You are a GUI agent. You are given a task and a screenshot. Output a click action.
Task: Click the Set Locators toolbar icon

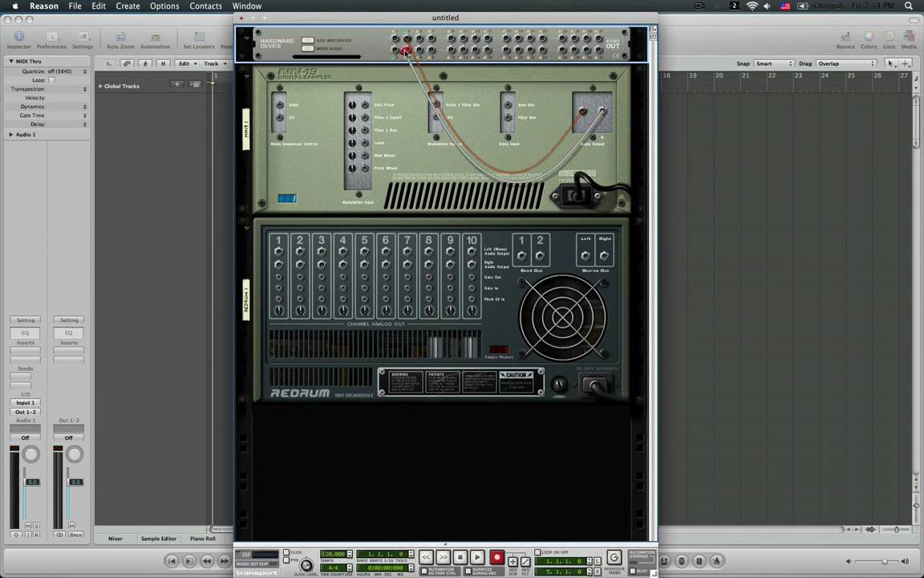tap(199, 40)
